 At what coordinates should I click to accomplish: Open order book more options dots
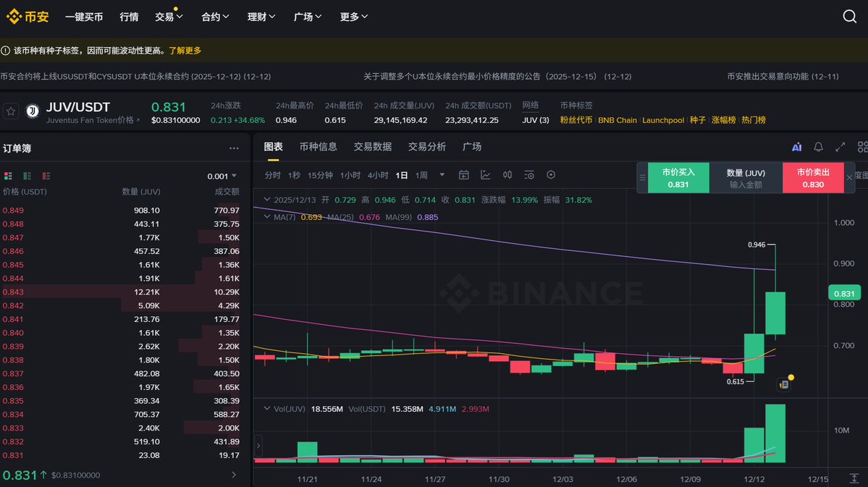(x=234, y=148)
